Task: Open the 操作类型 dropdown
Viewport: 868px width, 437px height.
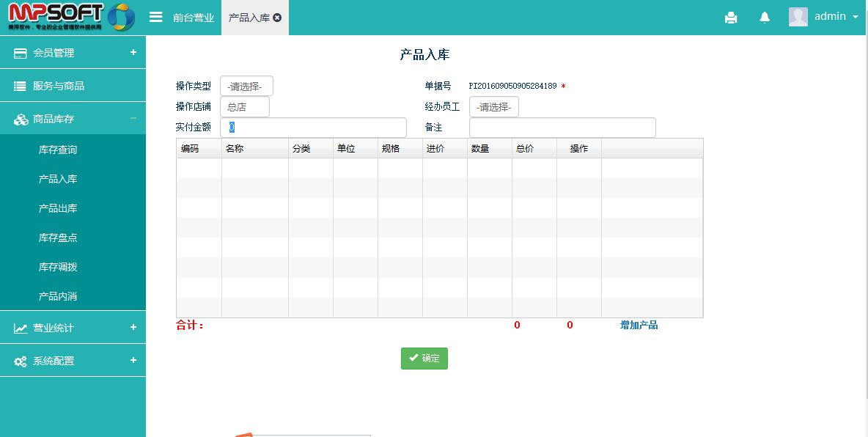Action: [246, 87]
